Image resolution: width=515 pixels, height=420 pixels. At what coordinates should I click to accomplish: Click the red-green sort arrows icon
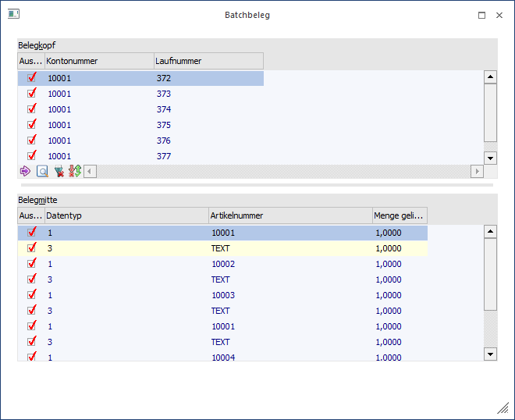(x=75, y=171)
